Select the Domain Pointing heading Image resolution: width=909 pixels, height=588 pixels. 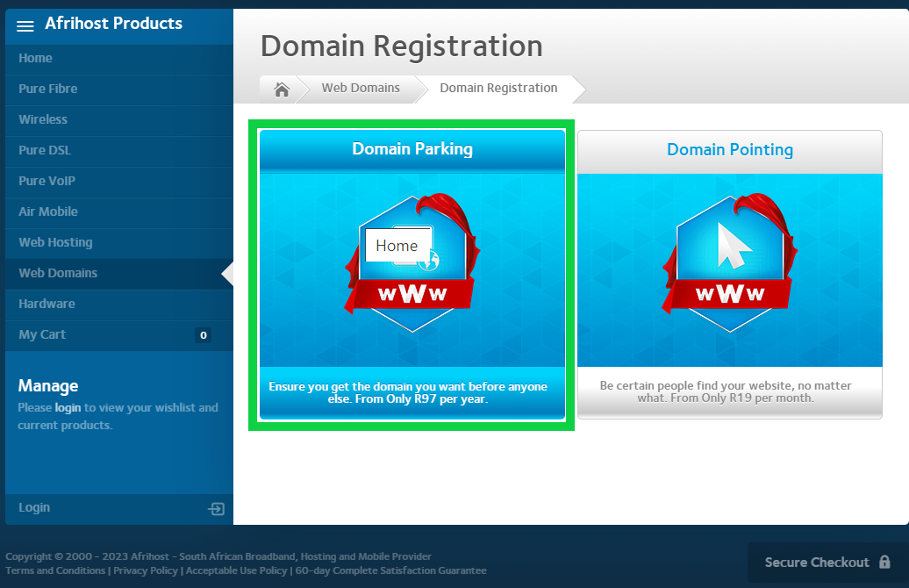click(x=729, y=150)
